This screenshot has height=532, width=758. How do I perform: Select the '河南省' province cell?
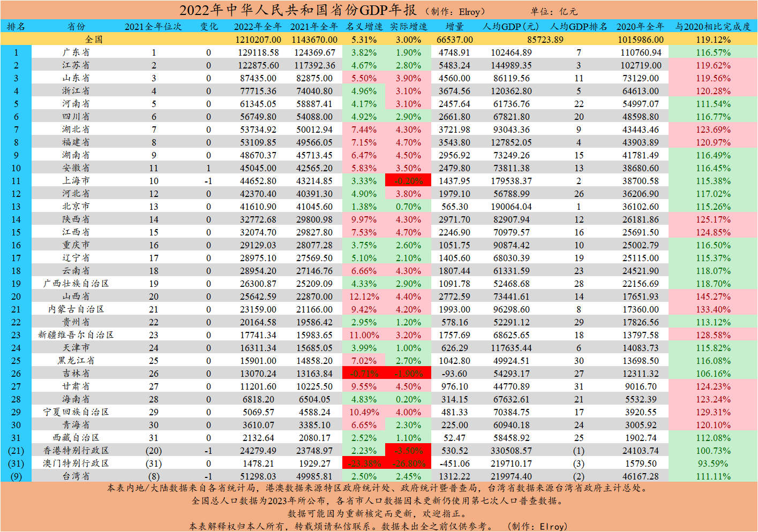click(76, 103)
